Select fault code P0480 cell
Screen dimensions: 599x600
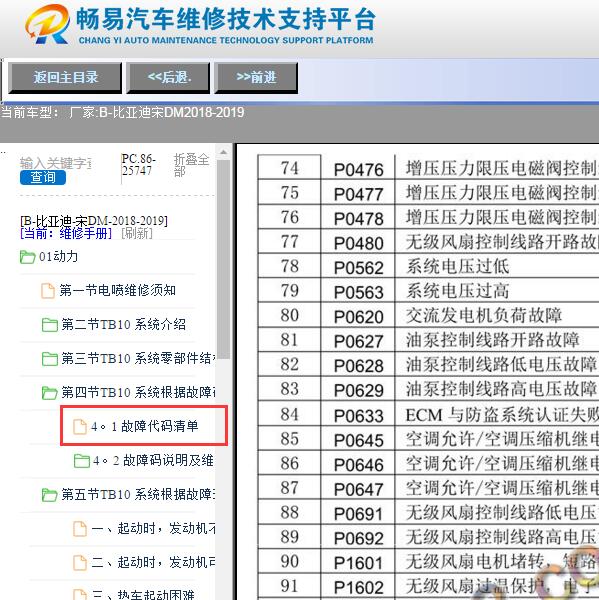click(x=359, y=243)
